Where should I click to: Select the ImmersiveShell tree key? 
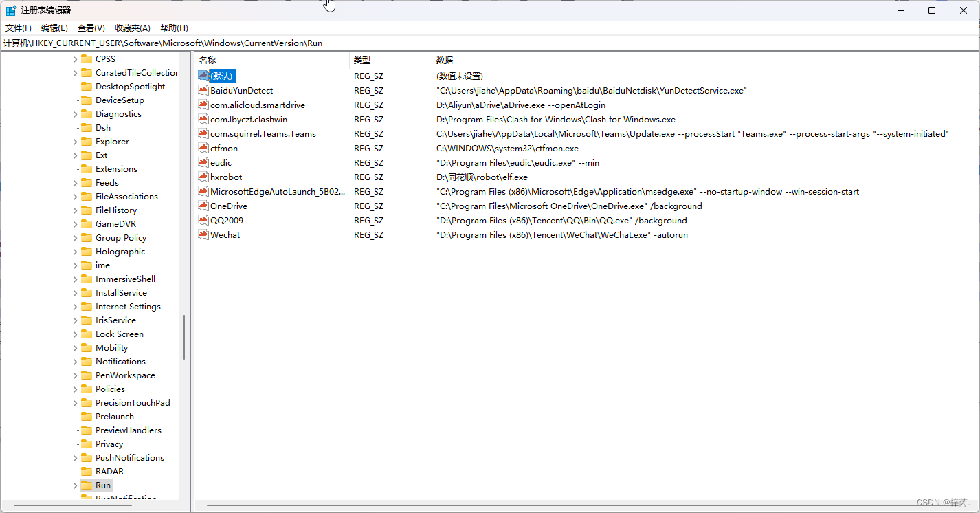coord(125,279)
